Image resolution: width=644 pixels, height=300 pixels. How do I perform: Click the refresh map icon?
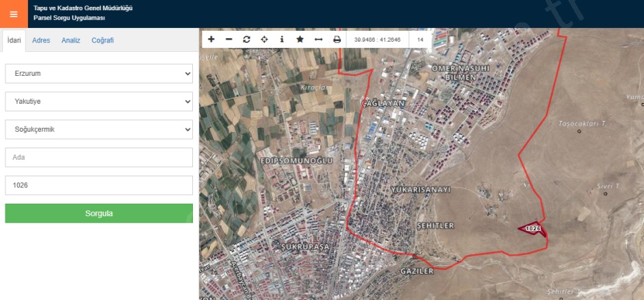tap(246, 40)
